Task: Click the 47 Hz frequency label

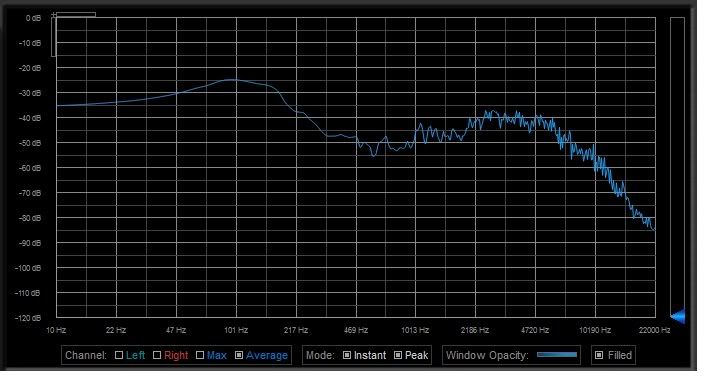Action: point(176,330)
